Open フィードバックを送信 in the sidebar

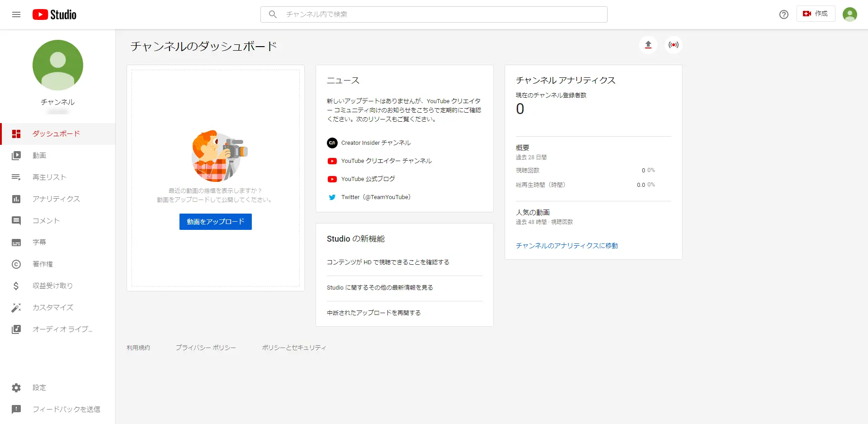pos(58,410)
